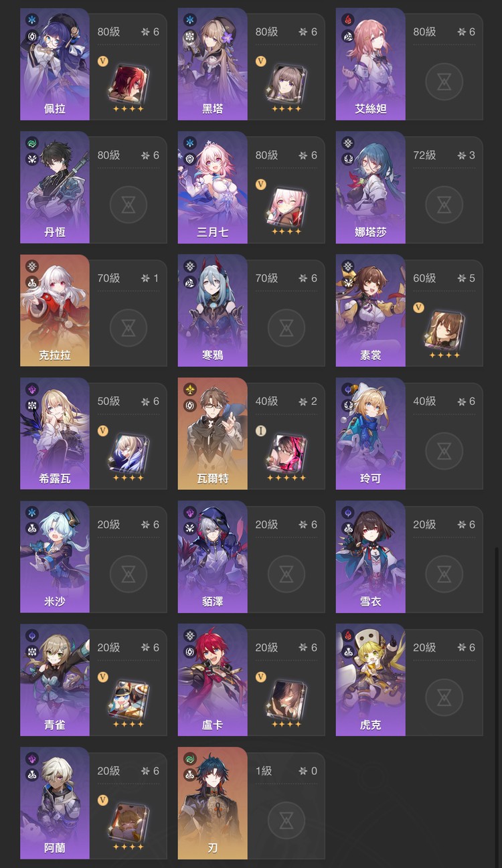502x868 pixels.
Task: Click empty light cone slot for 寒鴉
Action: click(286, 328)
